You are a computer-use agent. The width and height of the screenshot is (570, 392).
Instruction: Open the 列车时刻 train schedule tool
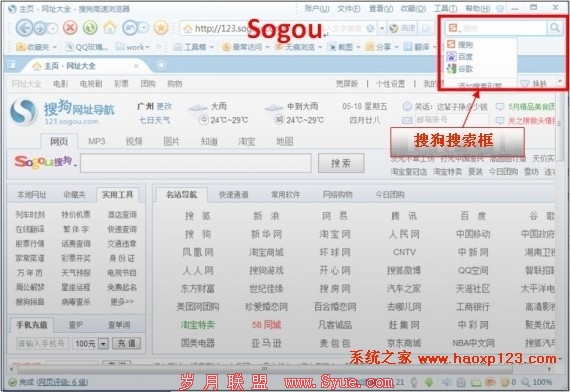pos(30,215)
